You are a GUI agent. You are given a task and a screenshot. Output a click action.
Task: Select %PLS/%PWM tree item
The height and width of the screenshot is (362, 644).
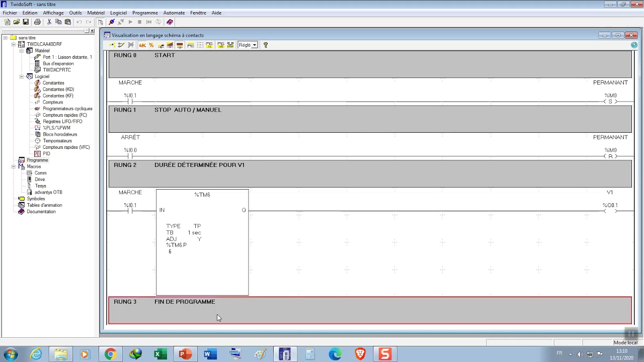pyautogui.click(x=56, y=128)
